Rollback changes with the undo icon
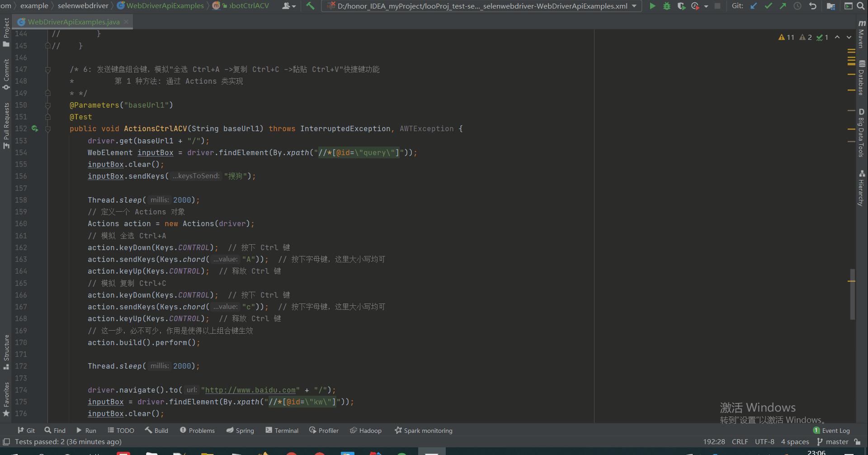This screenshot has width=868, height=455. [812, 6]
